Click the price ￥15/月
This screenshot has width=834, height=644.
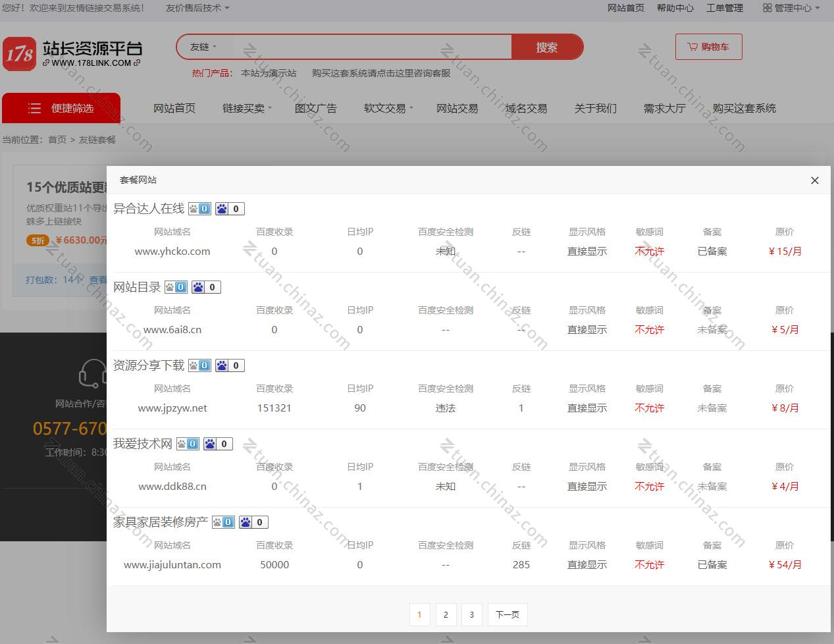[785, 251]
